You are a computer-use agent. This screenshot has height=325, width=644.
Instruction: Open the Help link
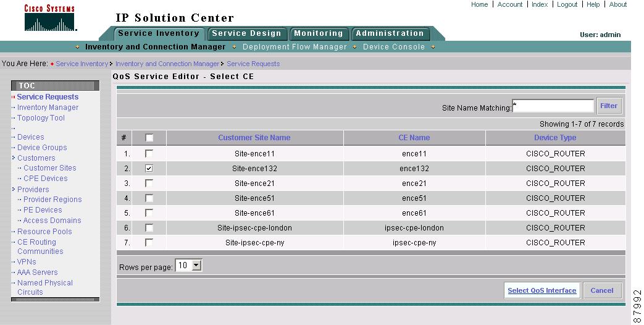(593, 4)
